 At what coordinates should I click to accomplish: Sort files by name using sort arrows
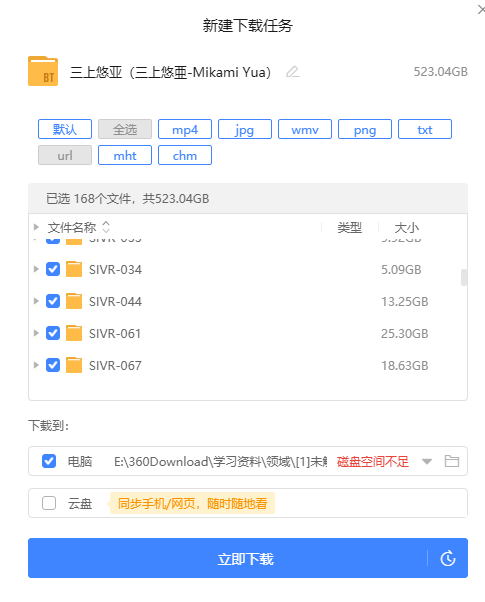click(x=106, y=227)
